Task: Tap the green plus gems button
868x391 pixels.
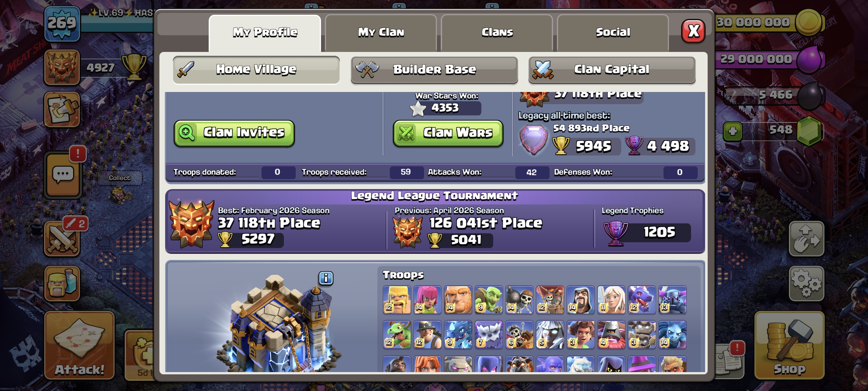Action: click(733, 131)
